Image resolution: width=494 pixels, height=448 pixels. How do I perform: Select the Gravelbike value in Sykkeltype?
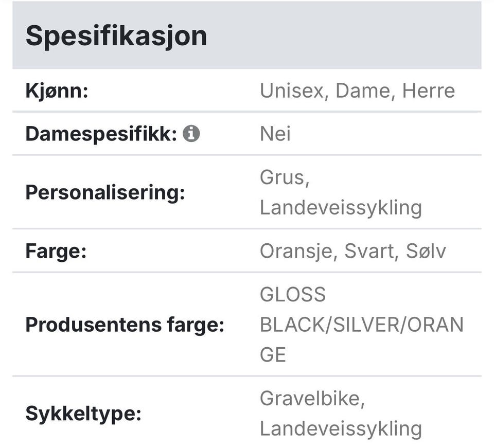click(x=310, y=399)
